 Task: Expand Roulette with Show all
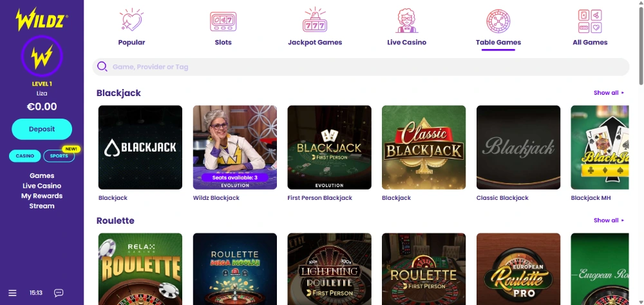pos(609,221)
